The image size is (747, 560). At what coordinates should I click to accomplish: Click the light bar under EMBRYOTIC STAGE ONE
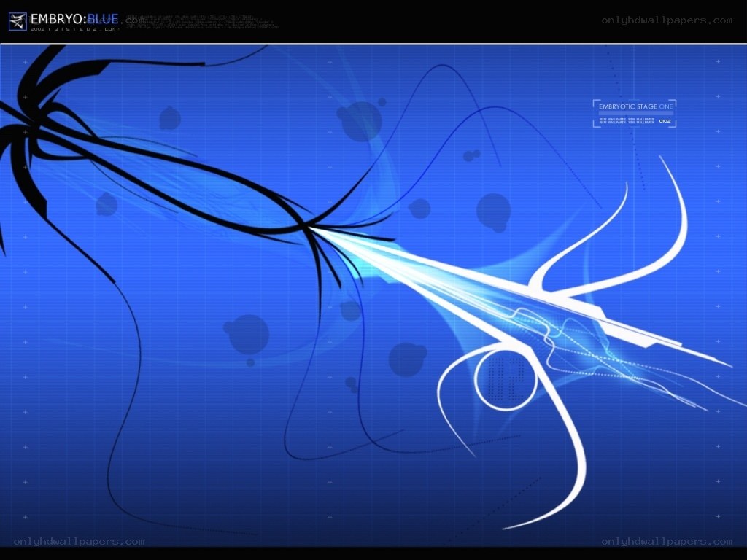coord(635,113)
